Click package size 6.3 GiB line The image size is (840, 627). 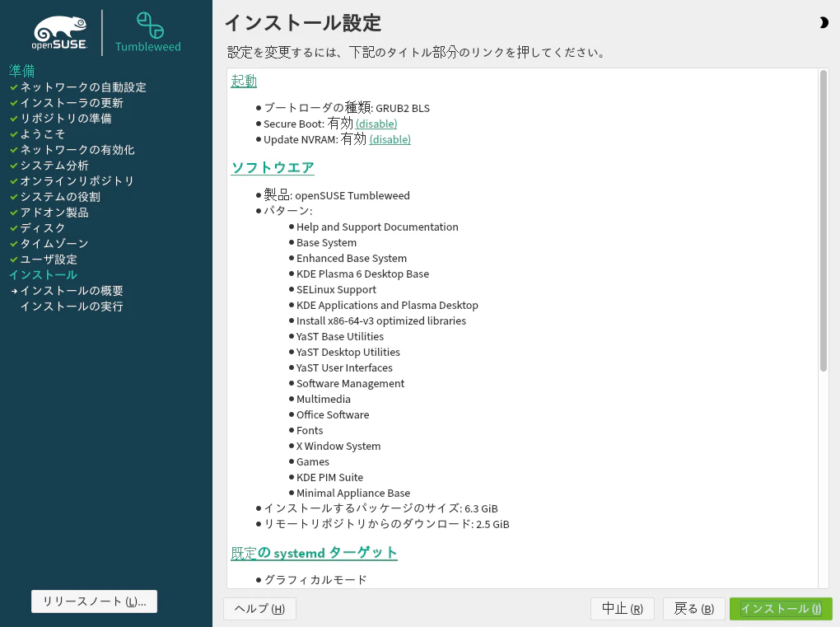click(x=381, y=508)
